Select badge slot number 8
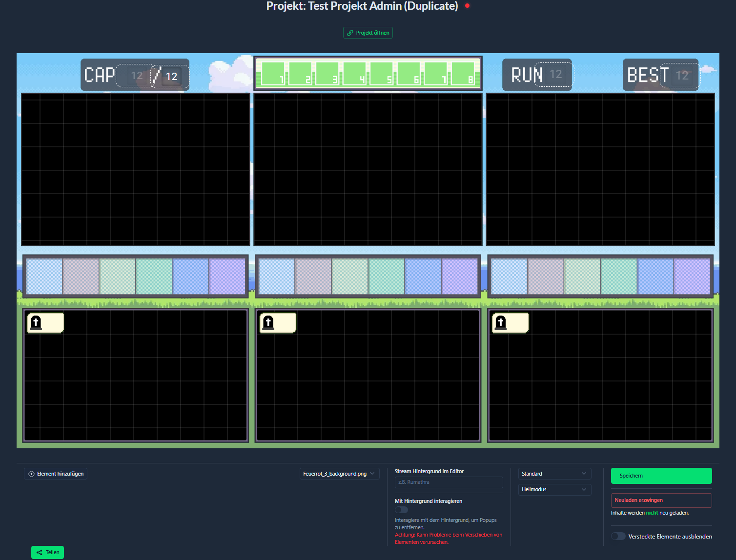 click(463, 74)
